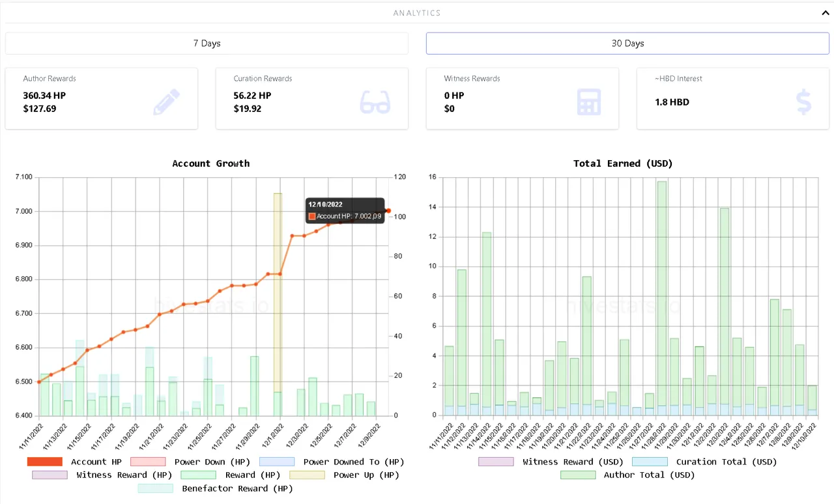
Task: Click the Curation Rewards card label
Action: click(x=263, y=79)
